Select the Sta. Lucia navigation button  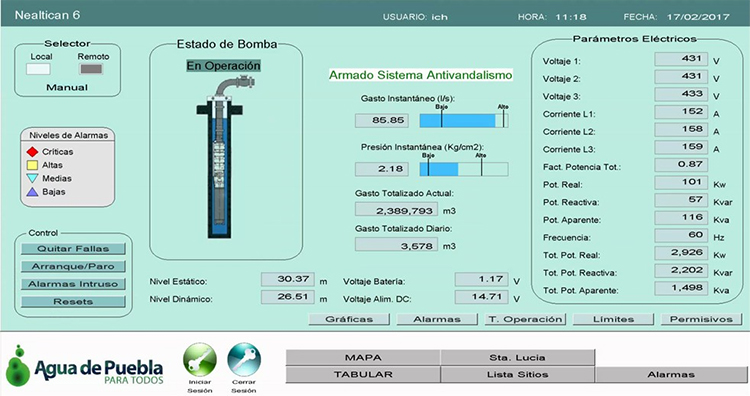[x=517, y=358]
